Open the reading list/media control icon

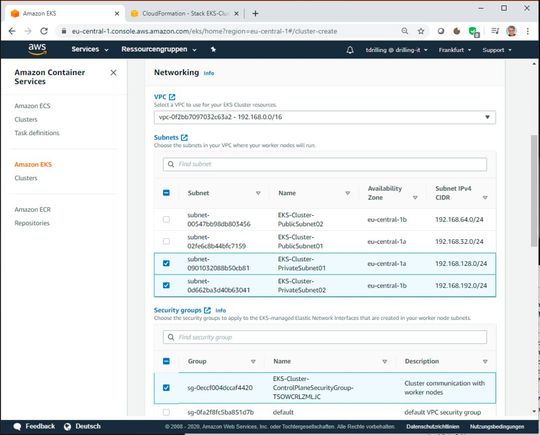(x=495, y=31)
